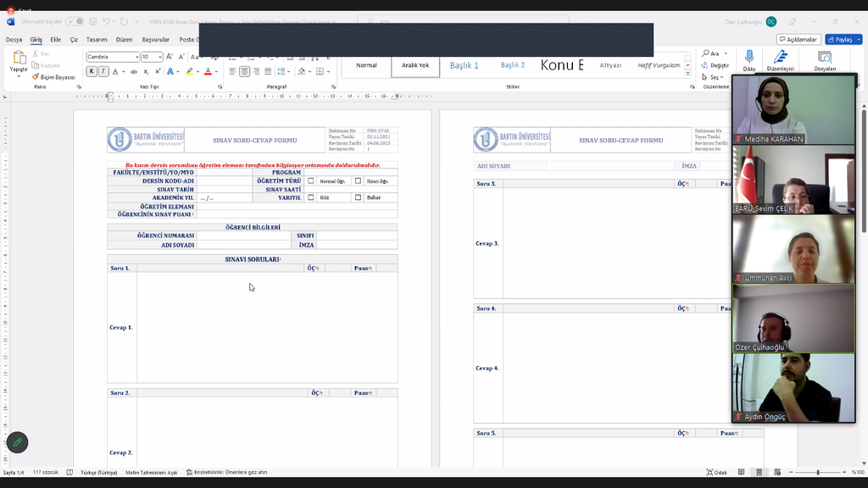Click the Bold formatting button
This screenshot has height=488, width=868.
pos(92,72)
